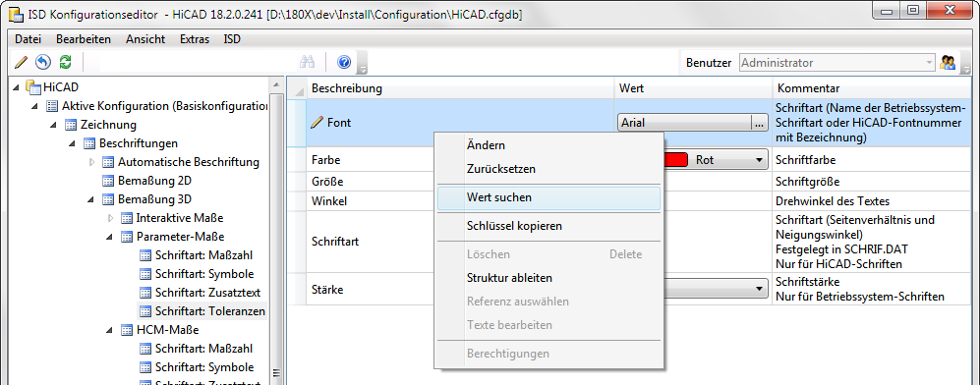The width and height of the screenshot is (980, 385).
Task: Select Struktur ableiten from context menu
Action: coord(509,278)
